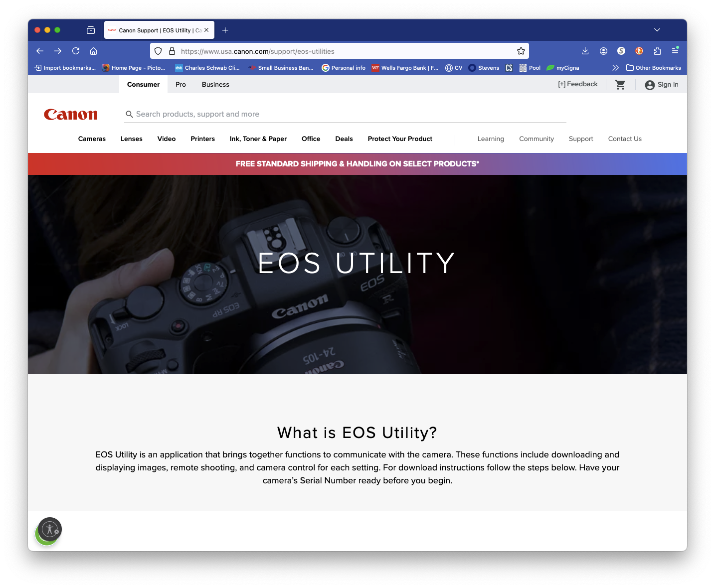Image resolution: width=715 pixels, height=588 pixels.
Task: Open the Office menu
Action: pos(311,139)
